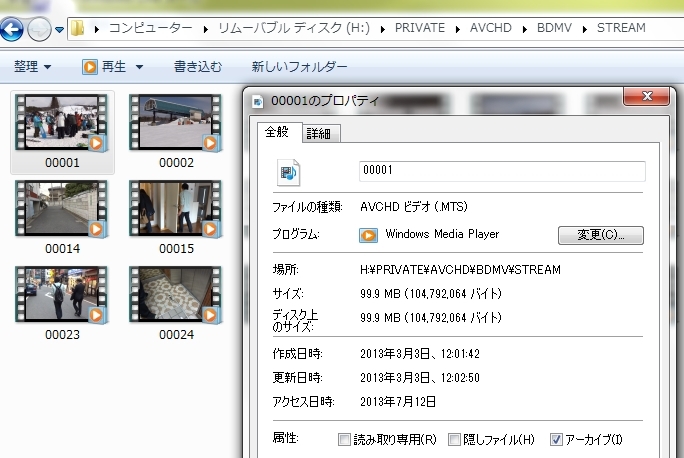Click the 00002 file name label

pyautogui.click(x=176, y=163)
